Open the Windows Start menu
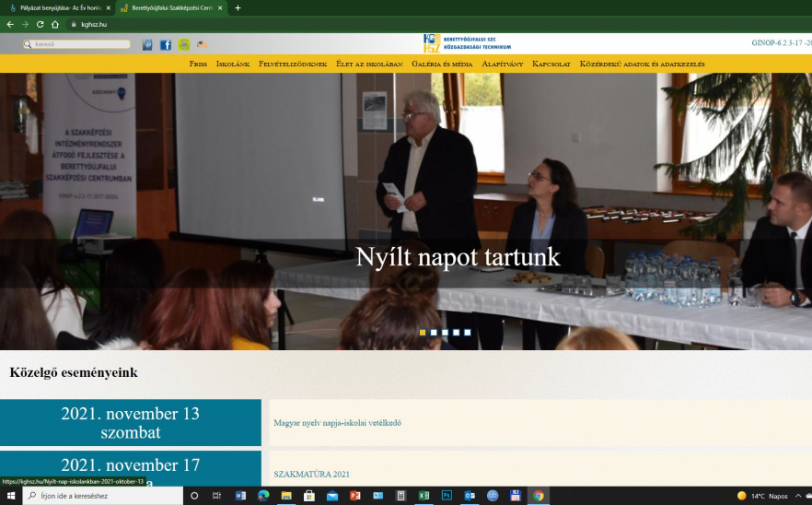This screenshot has height=505, width=812. tap(11, 496)
